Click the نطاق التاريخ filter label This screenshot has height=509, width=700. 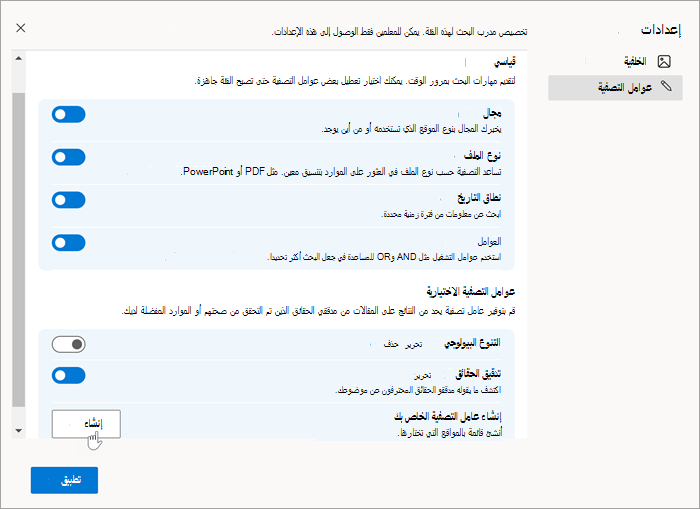pyautogui.click(x=479, y=198)
